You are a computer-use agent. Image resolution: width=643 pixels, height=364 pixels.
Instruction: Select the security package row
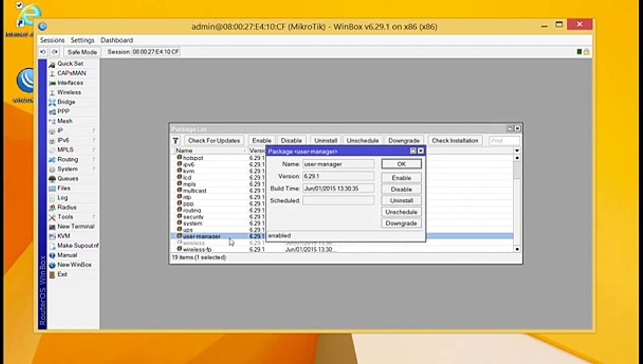(342, 217)
